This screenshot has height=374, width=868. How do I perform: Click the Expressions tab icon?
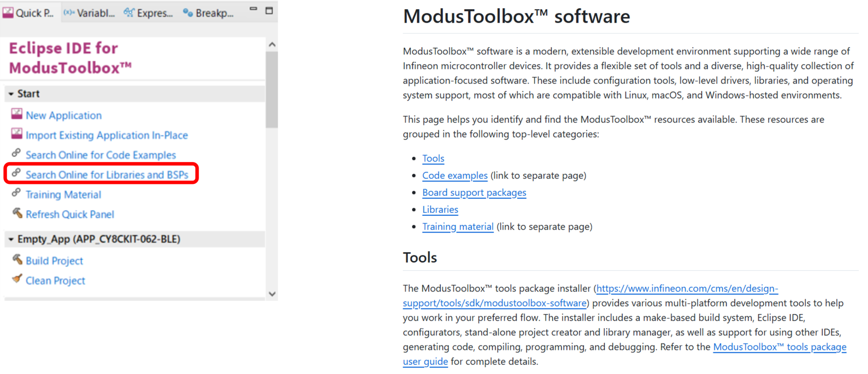coord(129,13)
